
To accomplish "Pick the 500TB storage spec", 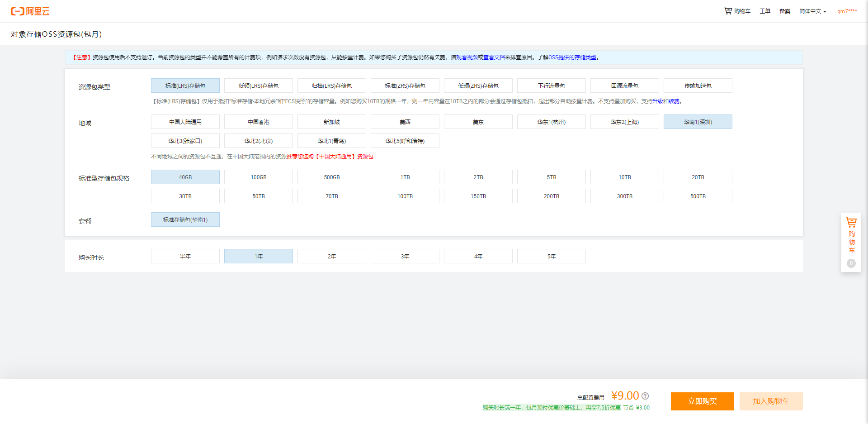I will point(698,196).
